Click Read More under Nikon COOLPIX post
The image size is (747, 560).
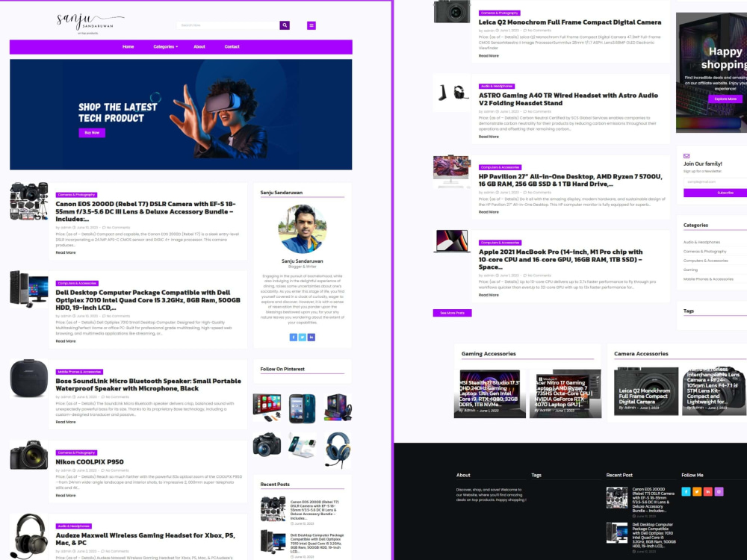coord(66,495)
